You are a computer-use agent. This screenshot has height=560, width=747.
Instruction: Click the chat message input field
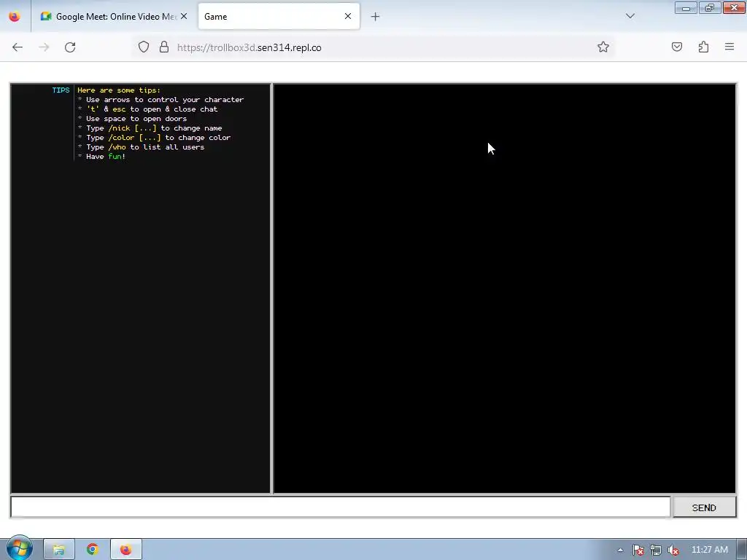(x=341, y=507)
